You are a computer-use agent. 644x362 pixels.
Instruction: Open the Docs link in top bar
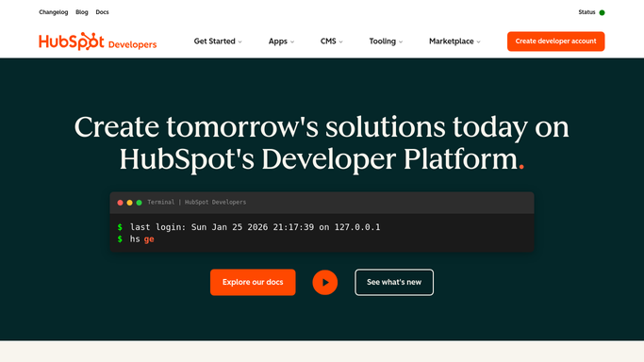(x=102, y=12)
